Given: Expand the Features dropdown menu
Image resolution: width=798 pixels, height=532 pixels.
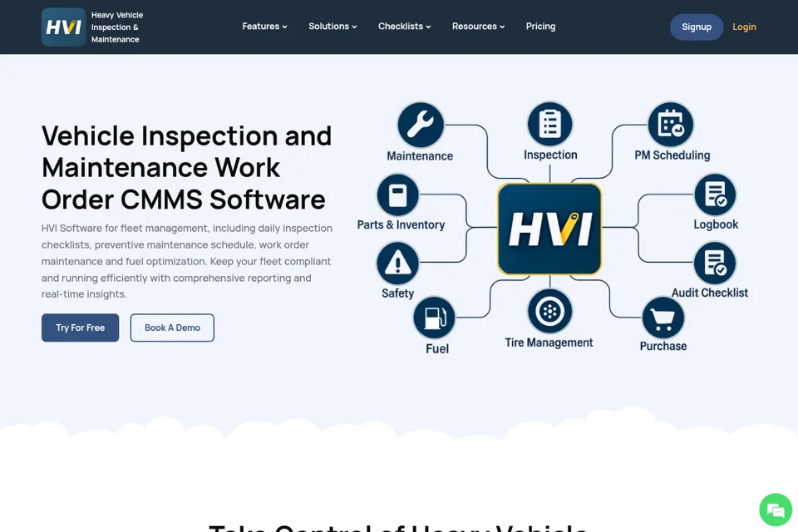Looking at the screenshot, I should [x=264, y=27].
